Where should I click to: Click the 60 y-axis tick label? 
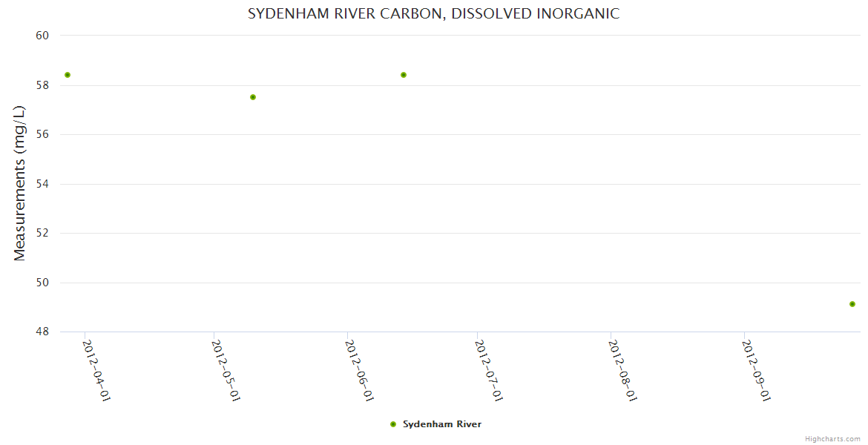42,36
